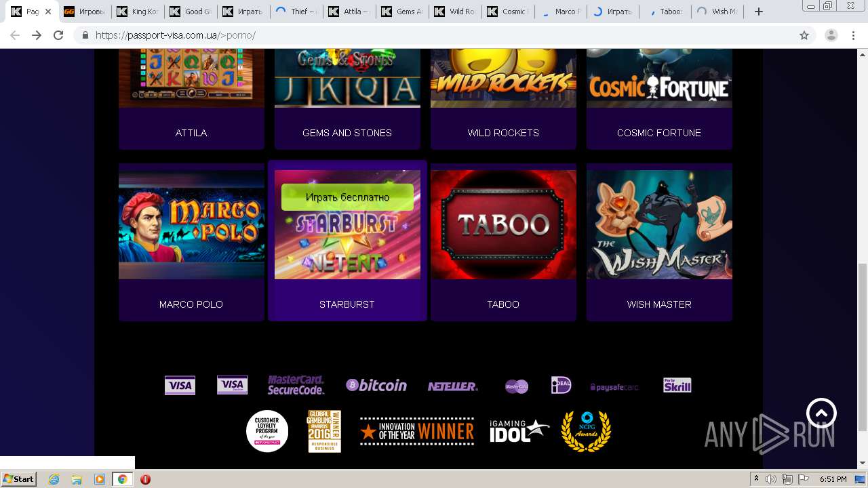The width and height of the screenshot is (868, 488).
Task: Reload the page with the refresh icon
Action: coord(58,35)
